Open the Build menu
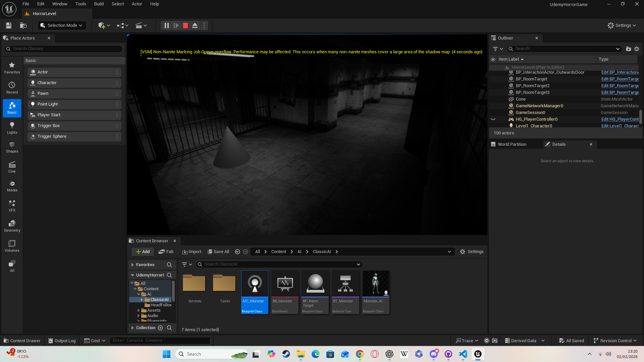This screenshot has width=644, height=362. (x=99, y=4)
